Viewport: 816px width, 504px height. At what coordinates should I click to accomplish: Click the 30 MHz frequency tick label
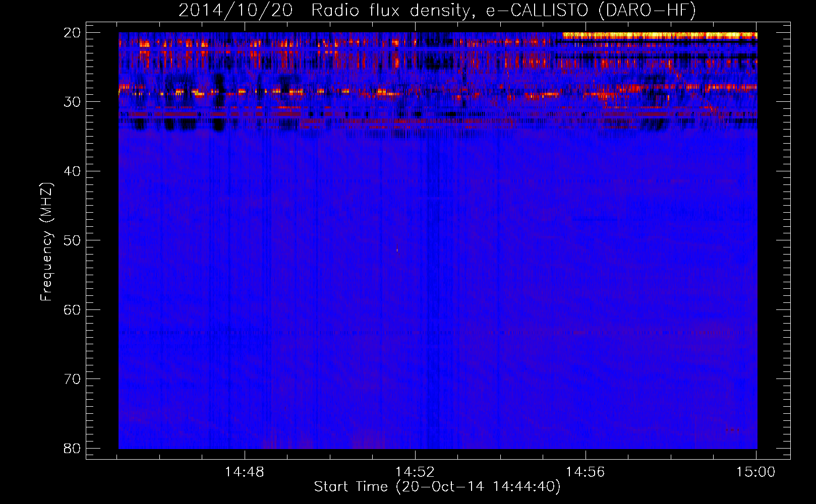(x=72, y=102)
